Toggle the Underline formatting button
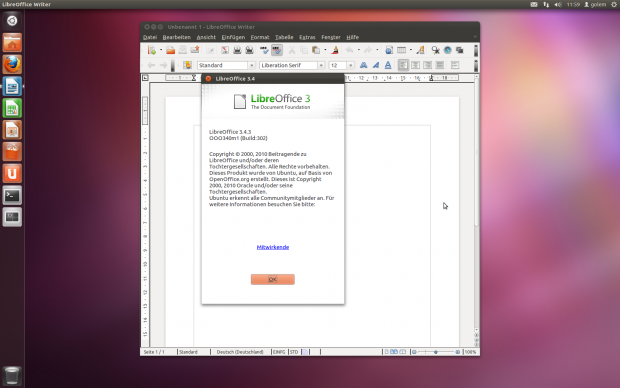 pyautogui.click(x=388, y=65)
